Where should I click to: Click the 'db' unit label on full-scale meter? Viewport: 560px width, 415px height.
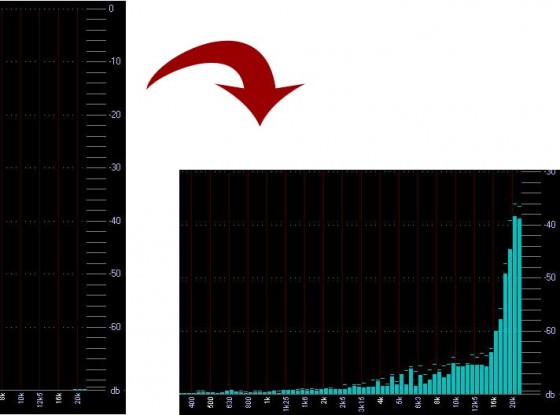click(115, 391)
